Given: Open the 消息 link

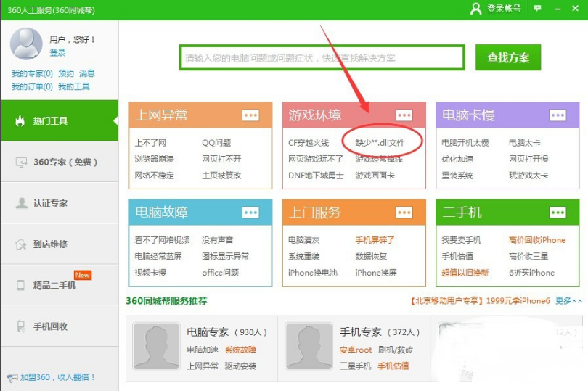Looking at the screenshot, I should (x=86, y=73).
